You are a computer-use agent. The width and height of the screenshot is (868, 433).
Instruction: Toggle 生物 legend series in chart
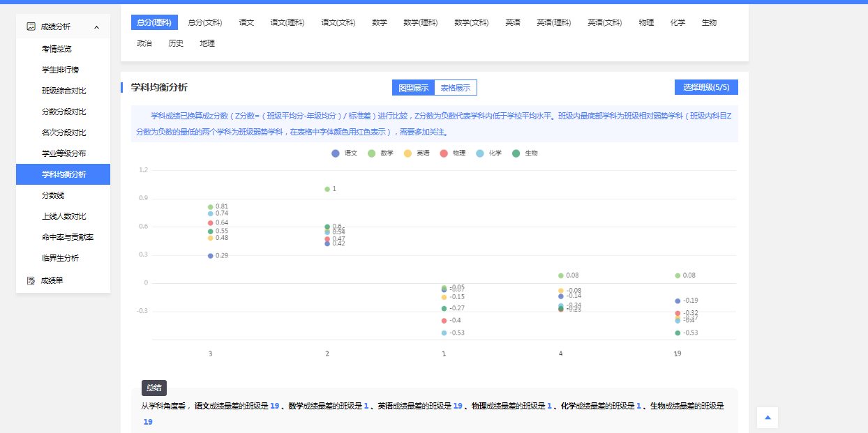pyautogui.click(x=525, y=153)
